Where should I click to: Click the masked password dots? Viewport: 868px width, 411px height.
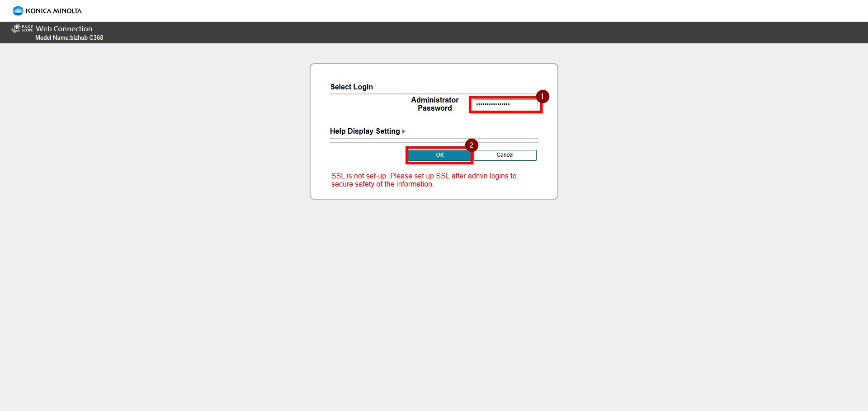tap(492, 104)
